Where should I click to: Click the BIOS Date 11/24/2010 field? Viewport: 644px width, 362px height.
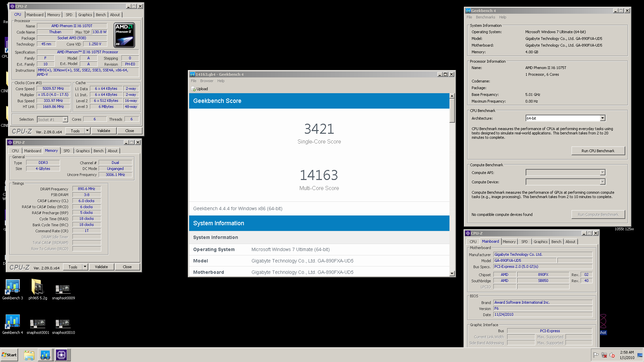(543, 314)
